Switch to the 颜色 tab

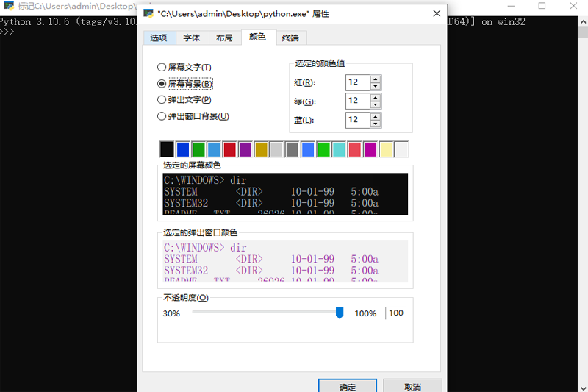258,37
